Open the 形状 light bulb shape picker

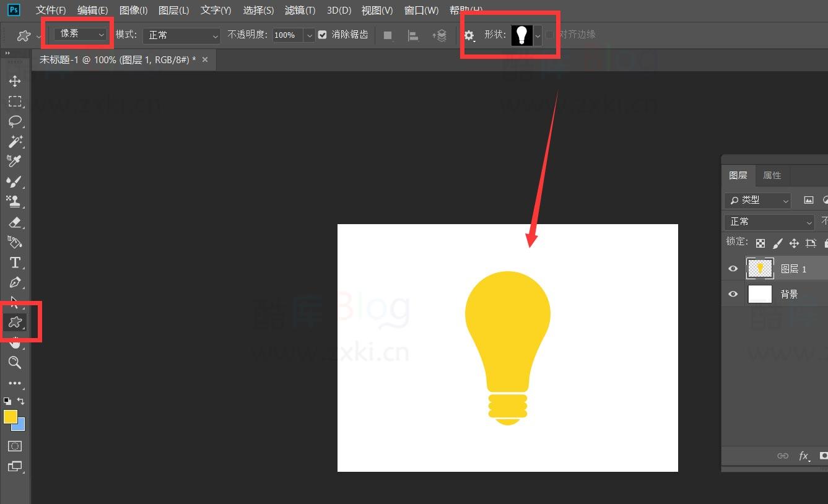(x=522, y=35)
